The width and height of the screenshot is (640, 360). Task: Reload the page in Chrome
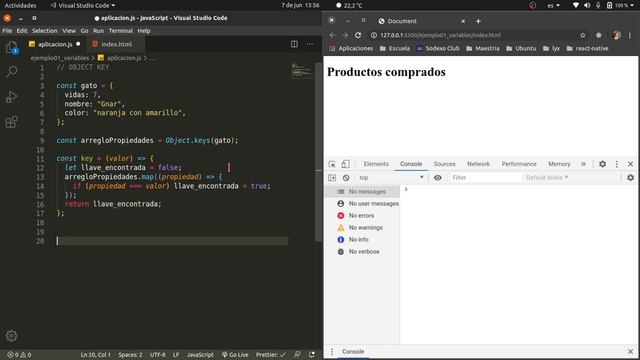point(358,35)
